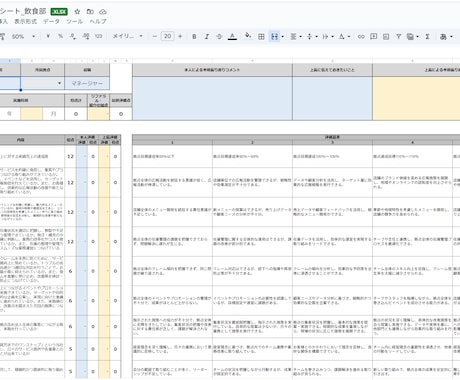Create a filter
This screenshot has height=380, width=460.
(398, 36)
